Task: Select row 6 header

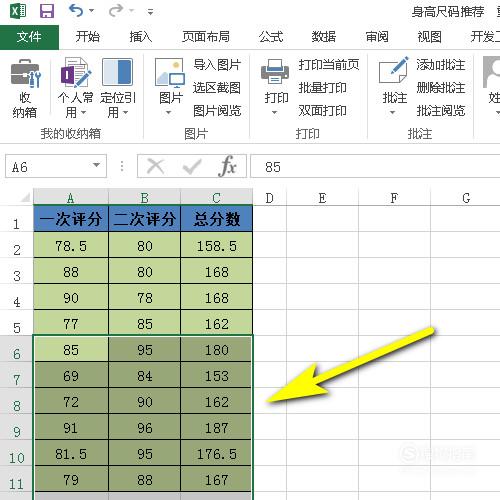Action: [16, 349]
